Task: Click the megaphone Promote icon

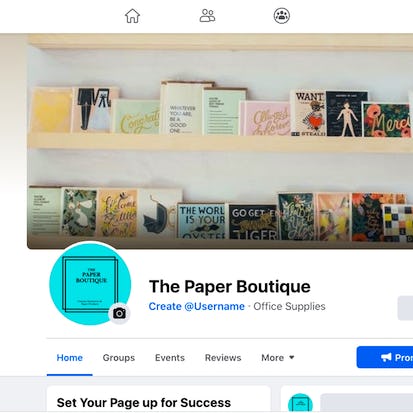Action: click(386, 357)
